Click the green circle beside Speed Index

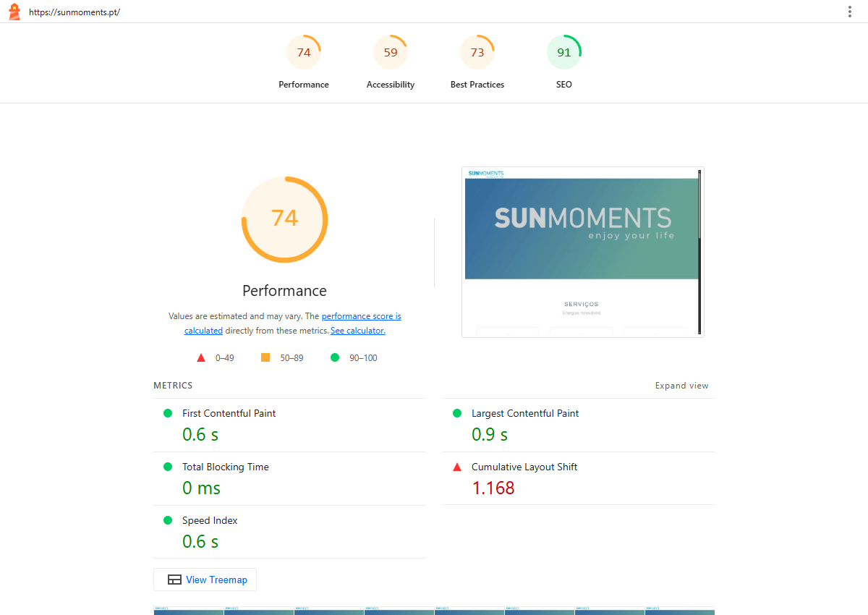pyautogui.click(x=168, y=520)
